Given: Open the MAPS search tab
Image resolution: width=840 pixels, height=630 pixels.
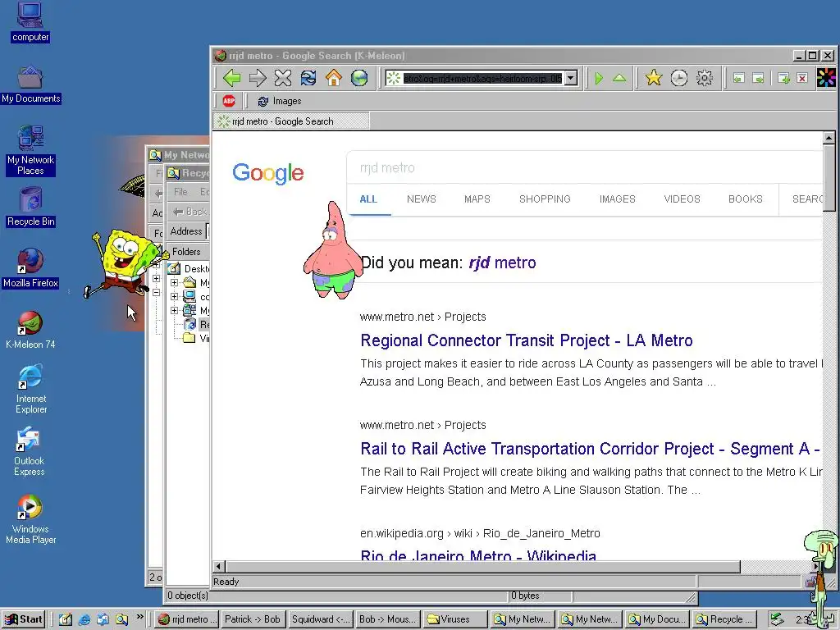Looking at the screenshot, I should click(477, 199).
